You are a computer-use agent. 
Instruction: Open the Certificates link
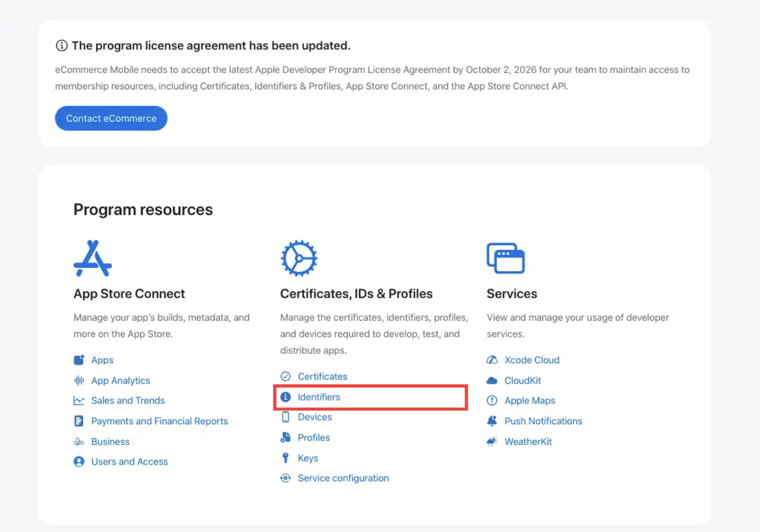click(322, 376)
